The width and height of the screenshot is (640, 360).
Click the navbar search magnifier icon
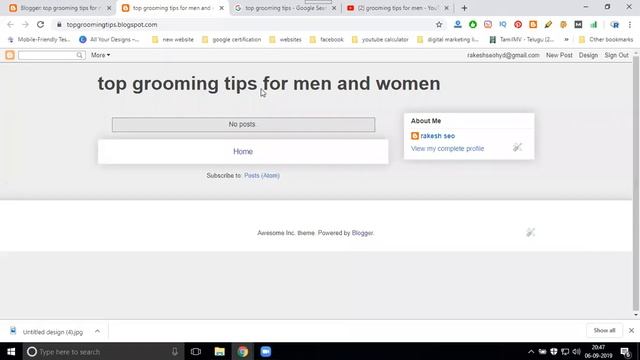click(80, 55)
